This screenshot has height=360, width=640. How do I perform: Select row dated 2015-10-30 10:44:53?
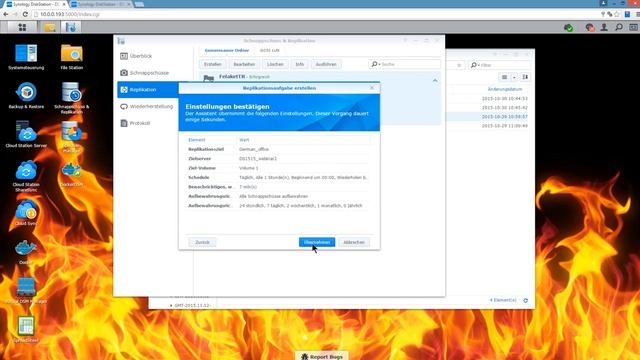[490, 98]
